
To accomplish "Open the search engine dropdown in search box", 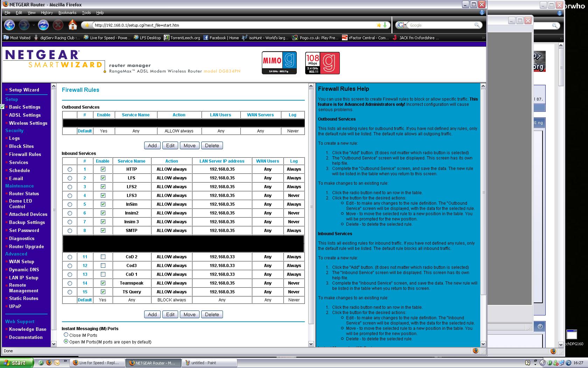I will click(x=402, y=25).
